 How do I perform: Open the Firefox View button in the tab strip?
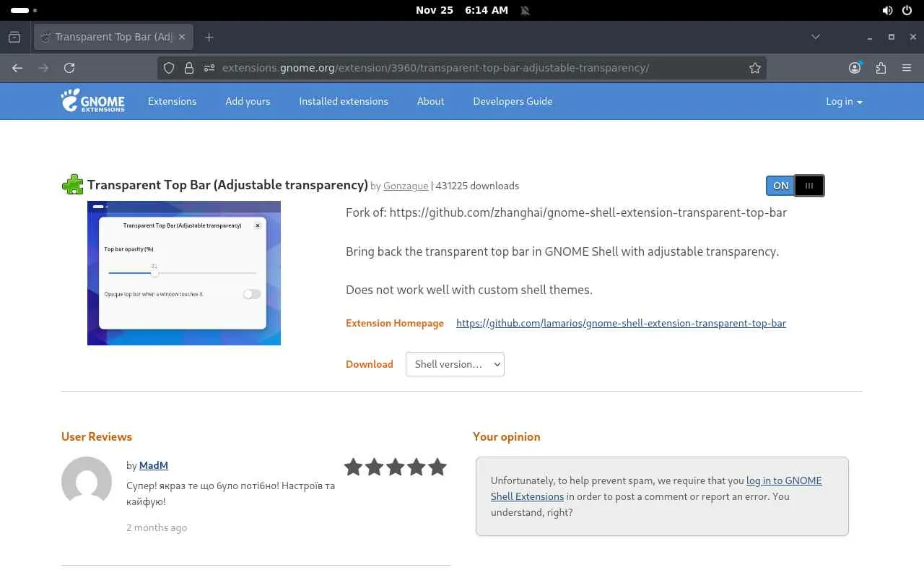tap(14, 37)
